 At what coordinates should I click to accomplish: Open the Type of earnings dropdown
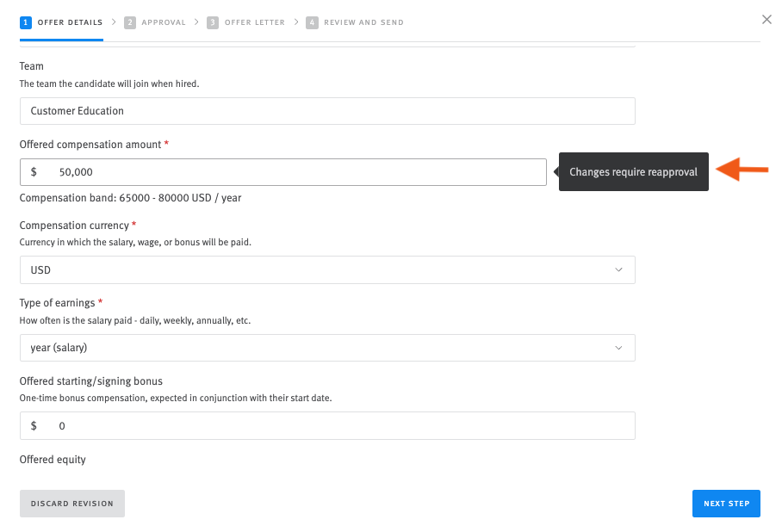(x=327, y=347)
